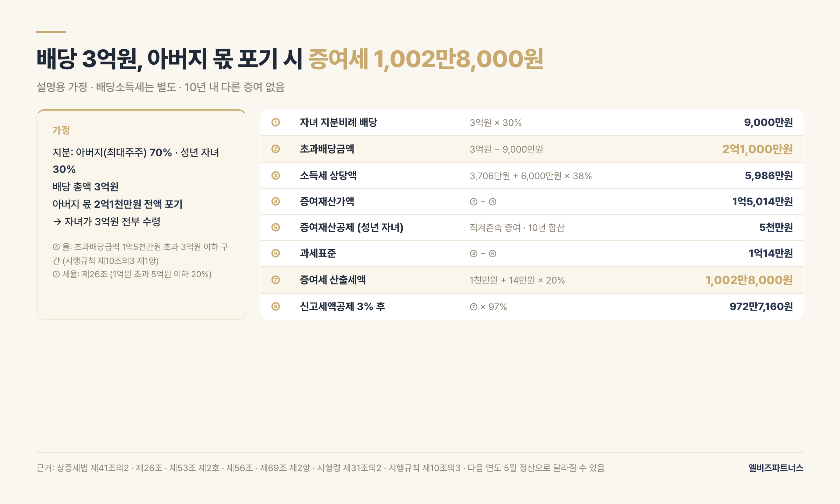Click the main title 배당 3억원, 아버지 몫 포기 시

click(x=169, y=59)
